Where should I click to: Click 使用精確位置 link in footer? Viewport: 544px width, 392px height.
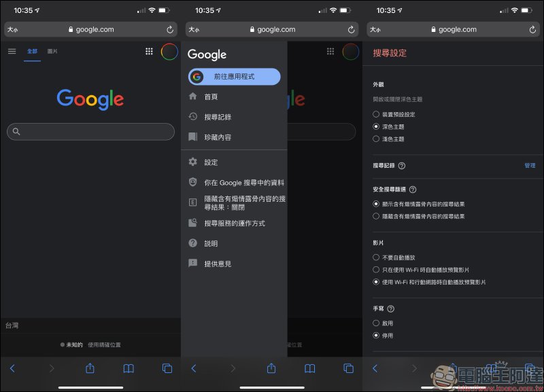(105, 345)
